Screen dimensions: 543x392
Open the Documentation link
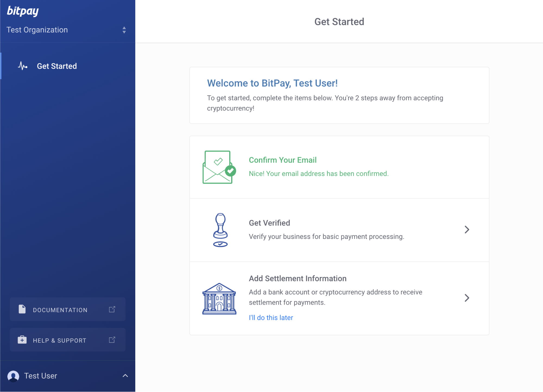(68, 309)
